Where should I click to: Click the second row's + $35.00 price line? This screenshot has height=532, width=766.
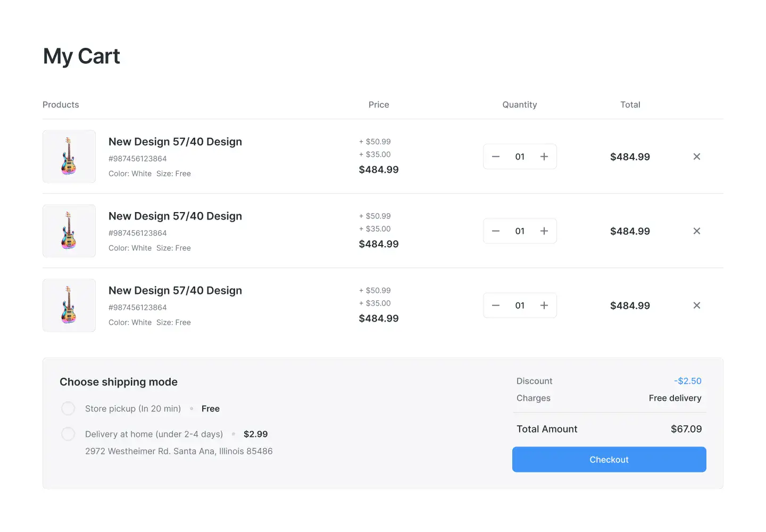(x=375, y=229)
